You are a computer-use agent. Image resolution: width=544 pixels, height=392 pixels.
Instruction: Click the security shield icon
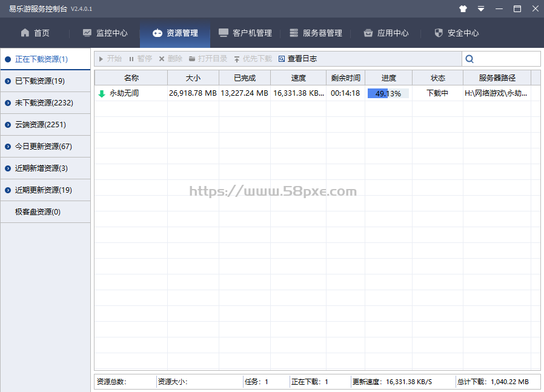pyautogui.click(x=439, y=33)
